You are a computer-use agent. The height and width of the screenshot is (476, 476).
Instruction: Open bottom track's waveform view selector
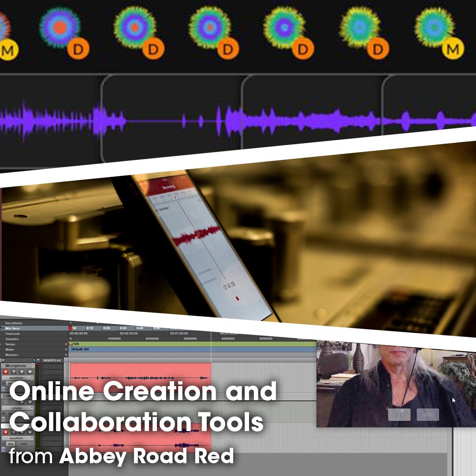click(18, 438)
